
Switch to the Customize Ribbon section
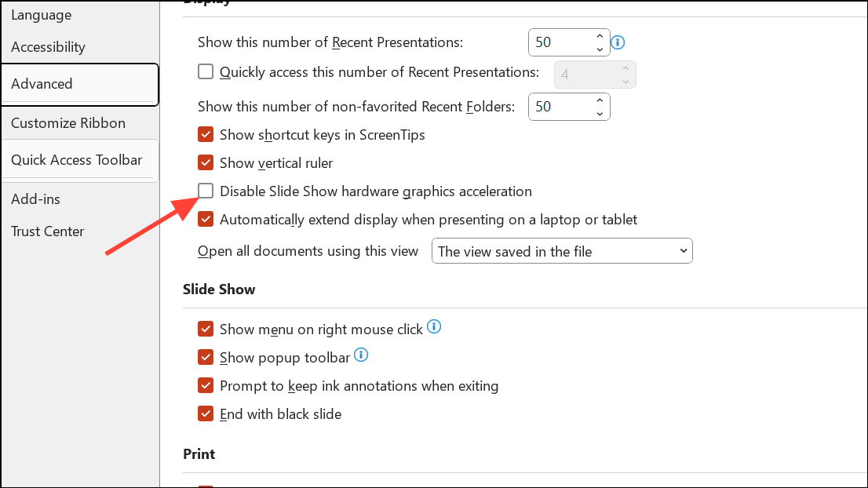coord(67,122)
